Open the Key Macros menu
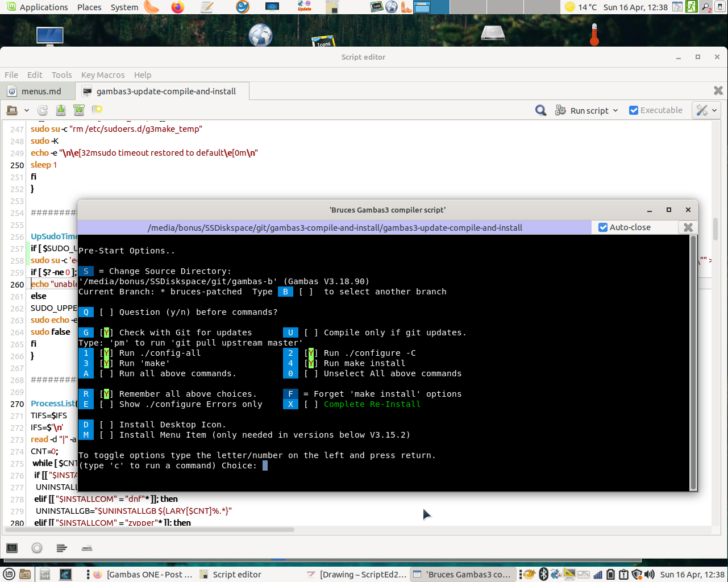The height and width of the screenshot is (582, 728). (x=103, y=75)
